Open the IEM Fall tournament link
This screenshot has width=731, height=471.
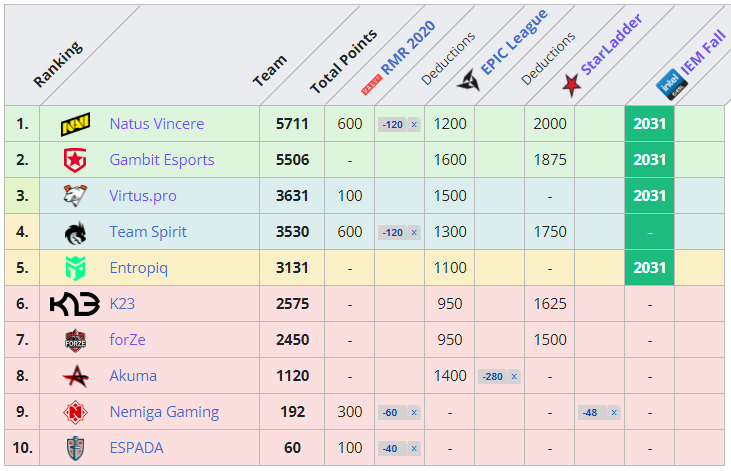click(703, 53)
